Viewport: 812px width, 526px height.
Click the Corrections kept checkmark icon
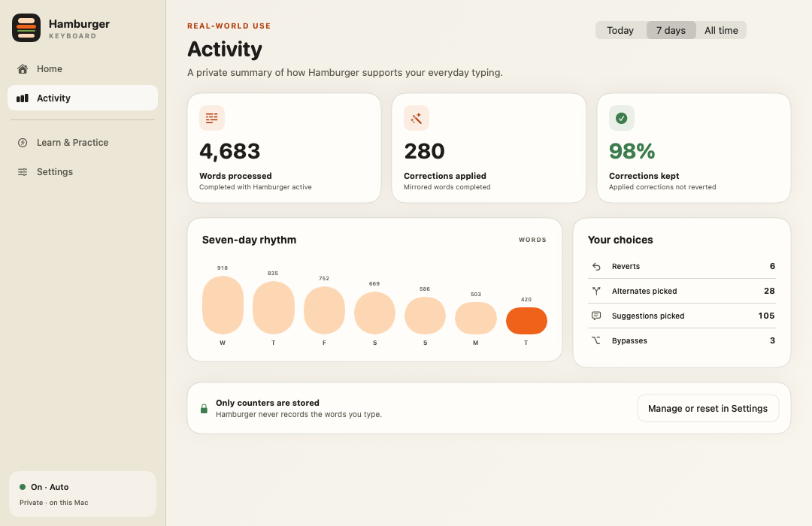tap(622, 118)
